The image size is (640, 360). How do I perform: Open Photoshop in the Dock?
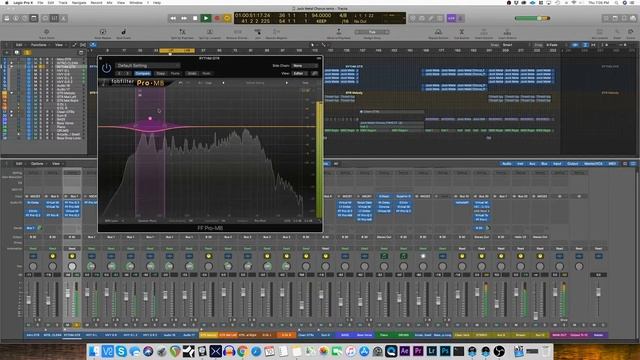click(x=445, y=351)
